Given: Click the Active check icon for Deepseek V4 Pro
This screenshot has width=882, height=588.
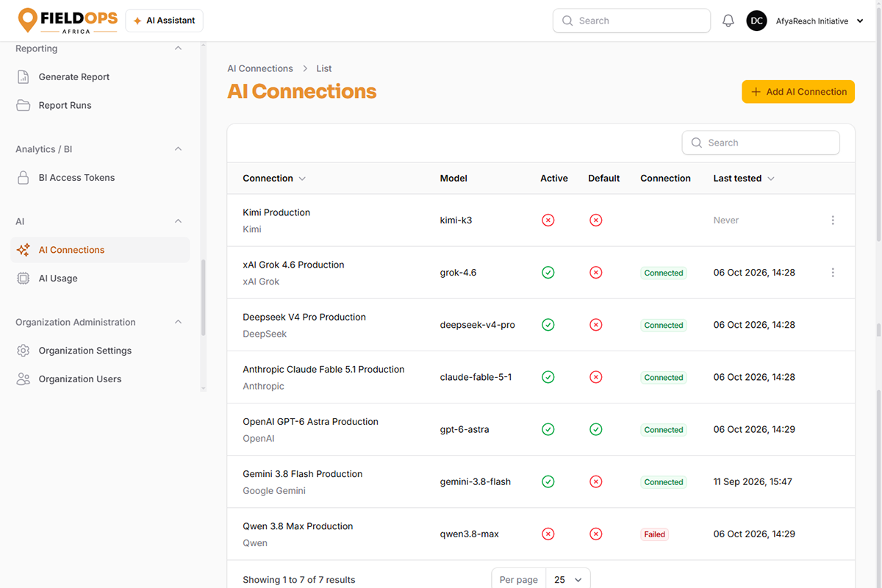Looking at the screenshot, I should (548, 325).
